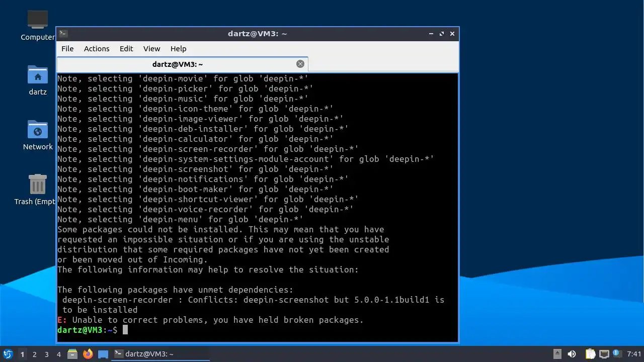The image size is (644, 362).
Task: Click the terminal window title text
Action: click(257, 34)
